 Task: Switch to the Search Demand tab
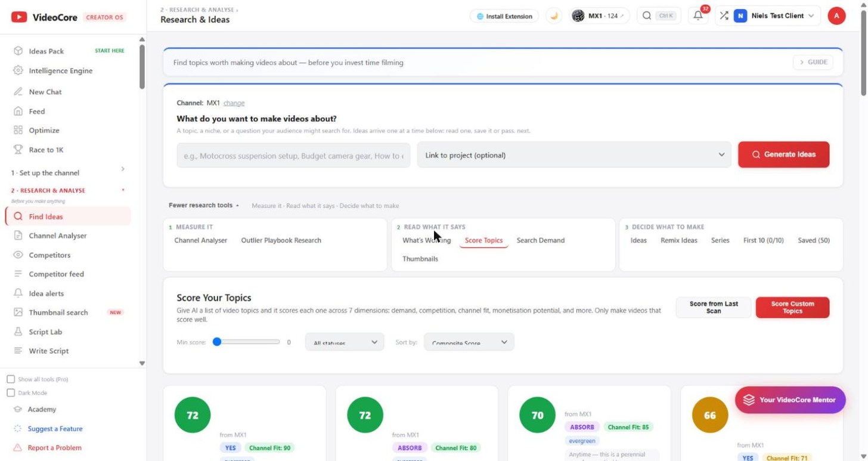pyautogui.click(x=541, y=240)
